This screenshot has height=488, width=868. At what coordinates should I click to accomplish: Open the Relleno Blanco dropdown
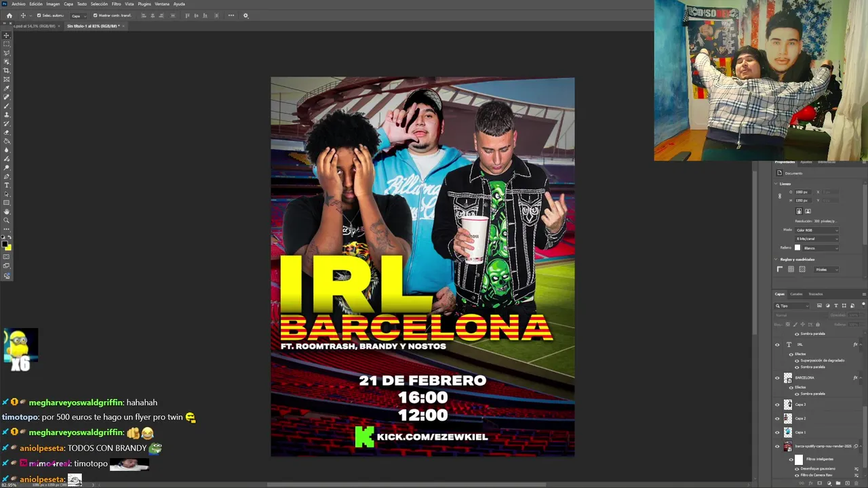click(x=821, y=248)
